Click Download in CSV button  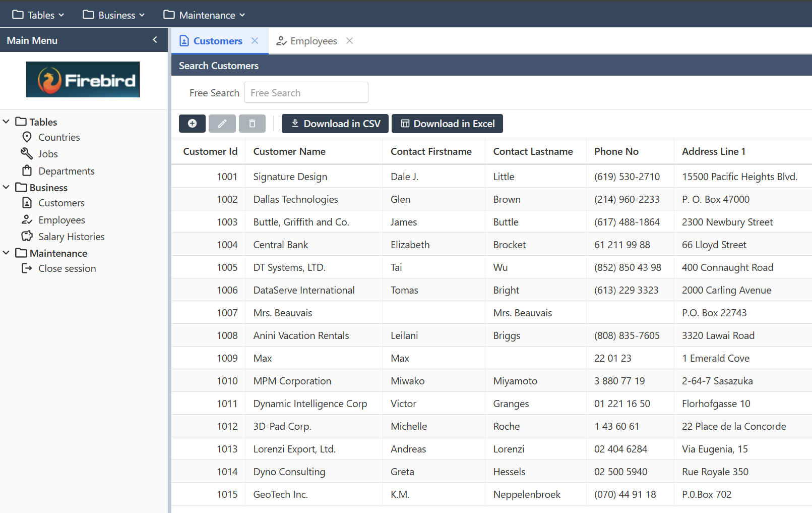(335, 124)
